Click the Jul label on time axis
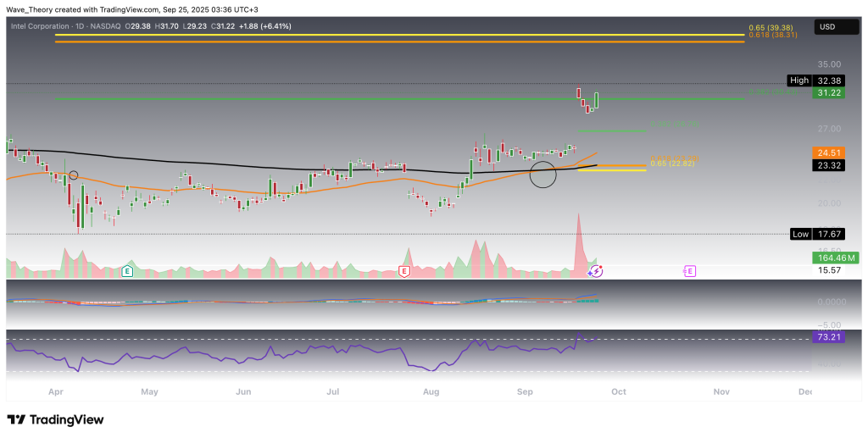 coord(332,391)
